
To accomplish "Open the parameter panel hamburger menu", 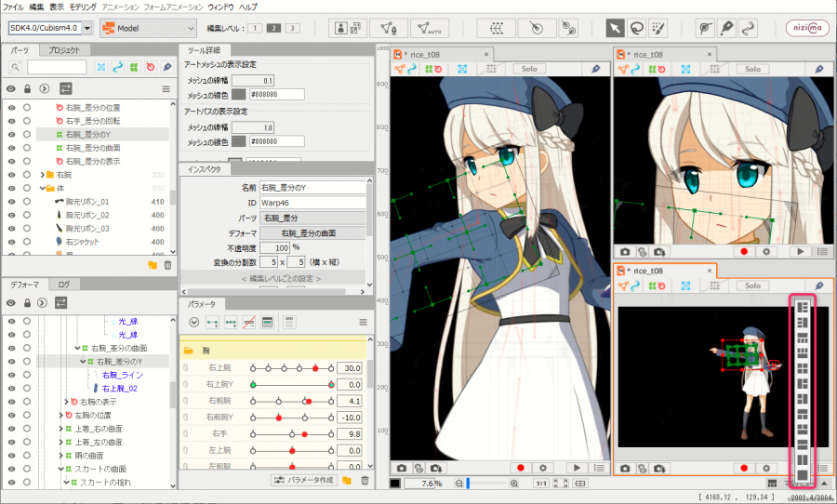I will tap(363, 323).
